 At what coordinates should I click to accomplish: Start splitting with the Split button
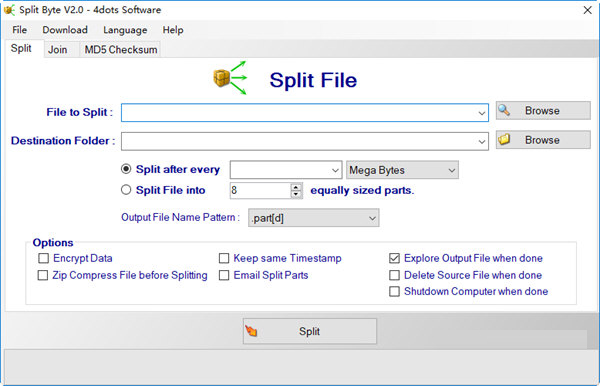point(310,331)
